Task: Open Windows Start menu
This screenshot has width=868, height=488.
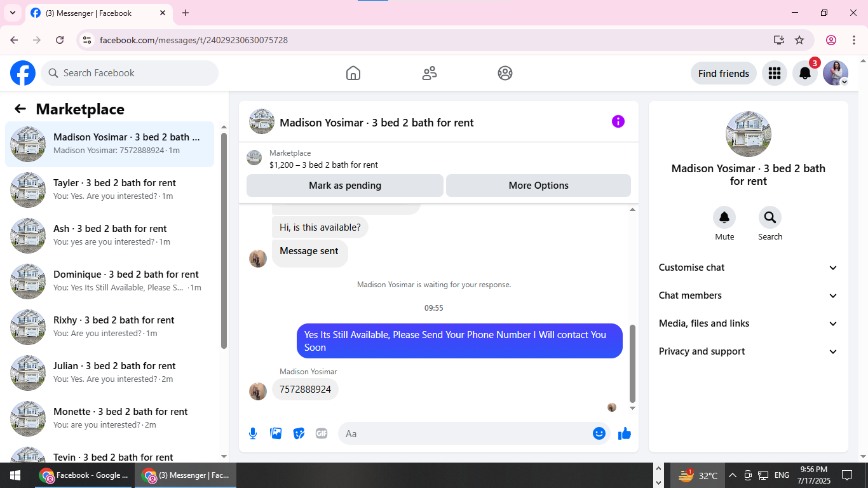Action: (15, 475)
